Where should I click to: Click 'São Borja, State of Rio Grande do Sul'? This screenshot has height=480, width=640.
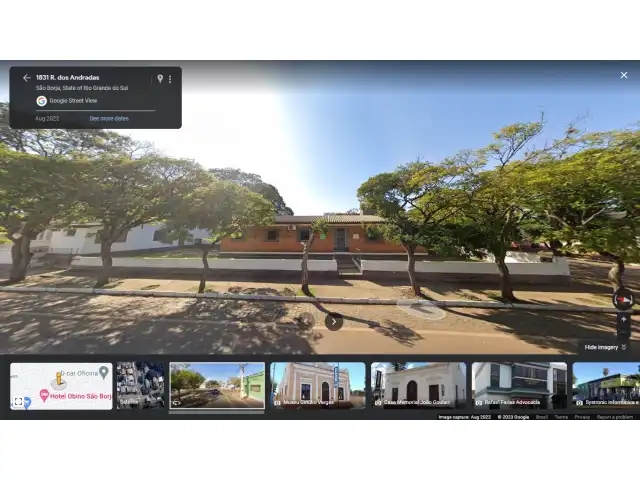tap(82, 88)
